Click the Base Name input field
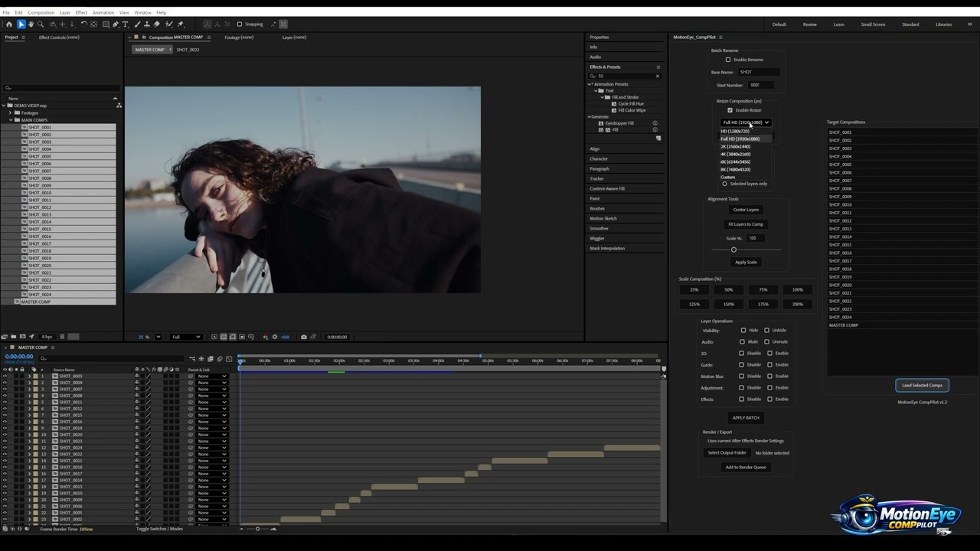 [x=758, y=72]
